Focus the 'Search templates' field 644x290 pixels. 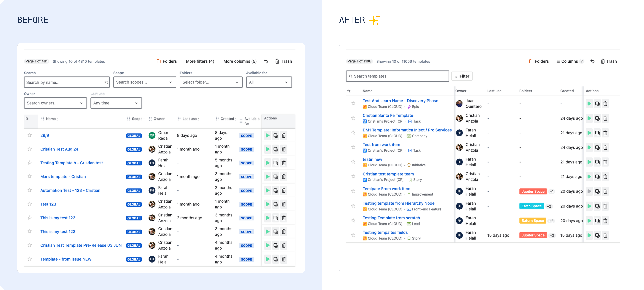[x=397, y=76]
